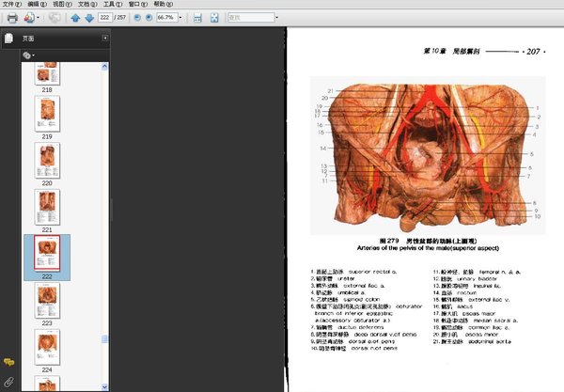The height and width of the screenshot is (392, 564).
Task: Select the highlighted page thumbnail 222
Action: [47, 253]
